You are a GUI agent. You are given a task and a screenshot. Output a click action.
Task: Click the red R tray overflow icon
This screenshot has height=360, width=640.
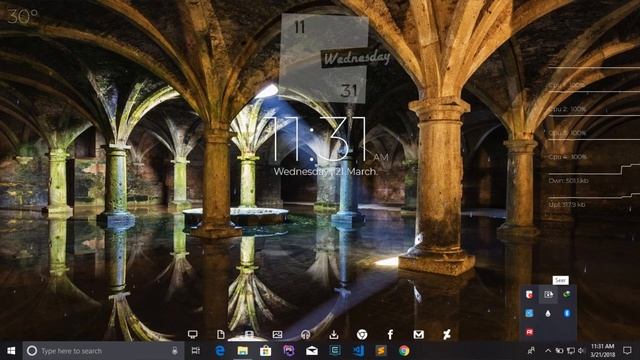click(529, 332)
